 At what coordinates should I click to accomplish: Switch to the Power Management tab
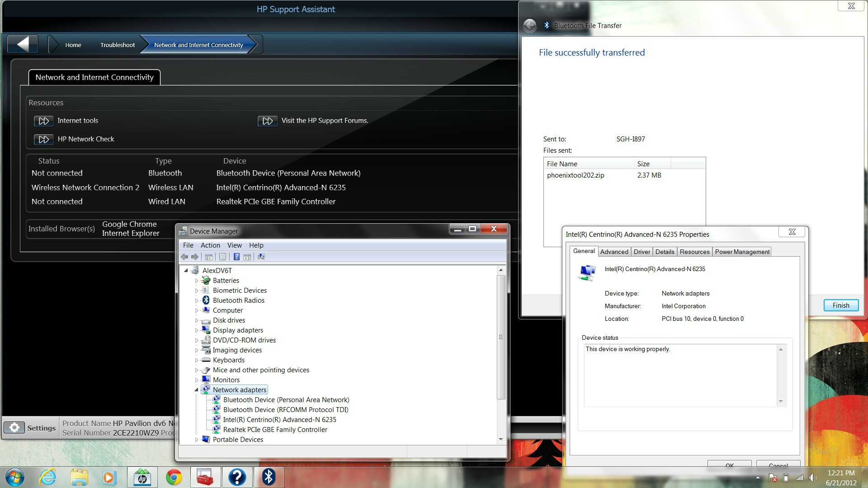(742, 252)
